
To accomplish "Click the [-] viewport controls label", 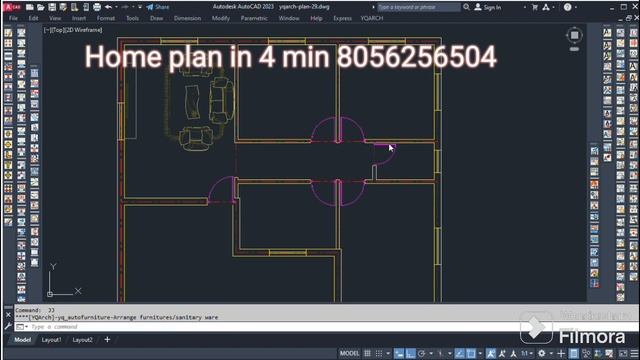I will [47, 30].
